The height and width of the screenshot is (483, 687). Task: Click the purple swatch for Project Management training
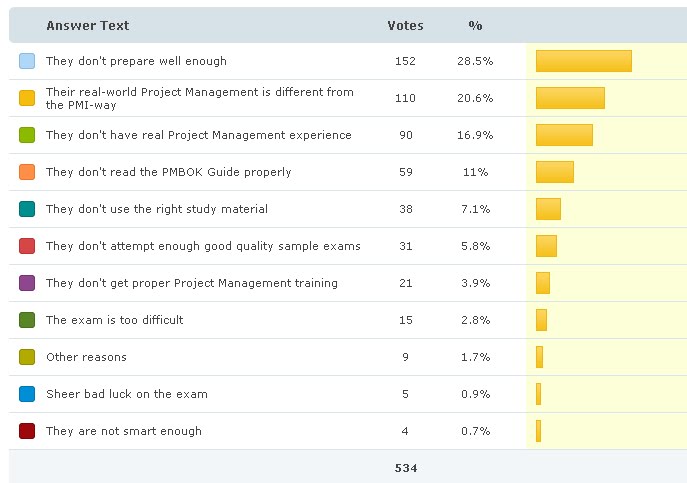[27, 283]
